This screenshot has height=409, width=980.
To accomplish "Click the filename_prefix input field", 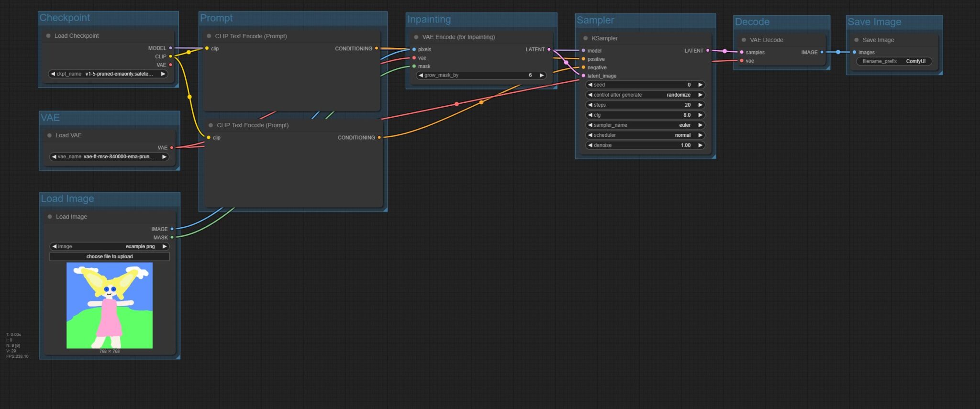I will (893, 61).
